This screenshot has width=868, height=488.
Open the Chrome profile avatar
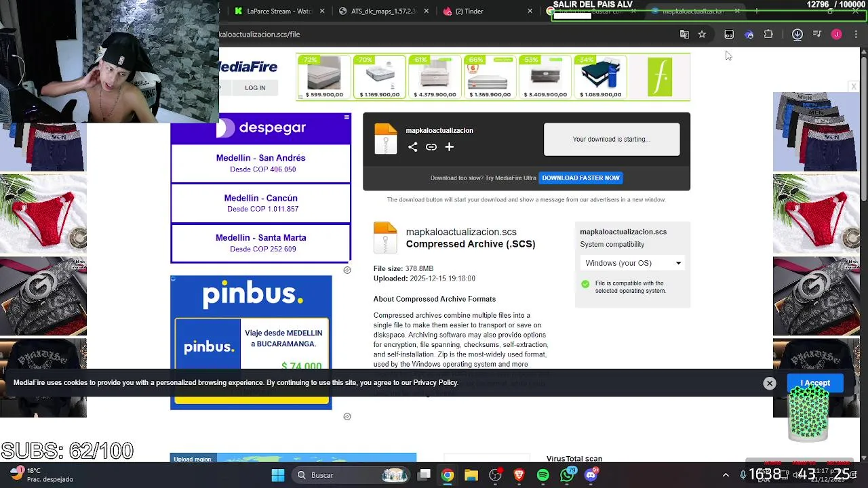click(x=837, y=35)
